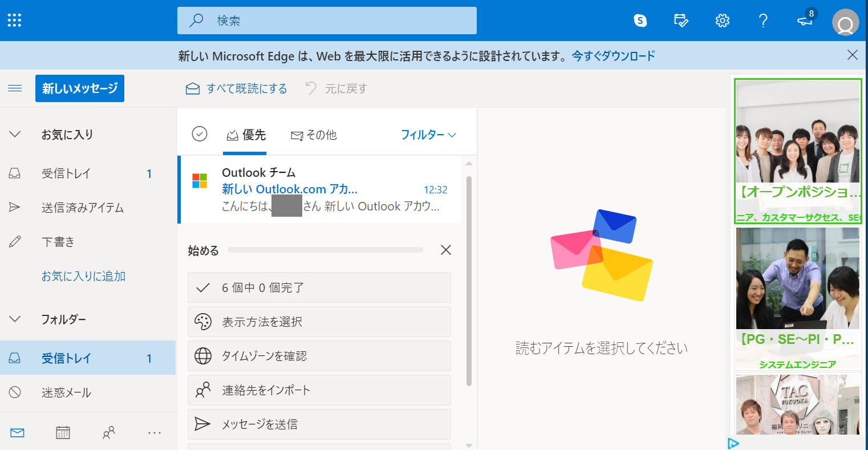Click the 新しいメッセージ button
Screen dimensions: 868x450
pyautogui.click(x=80, y=88)
